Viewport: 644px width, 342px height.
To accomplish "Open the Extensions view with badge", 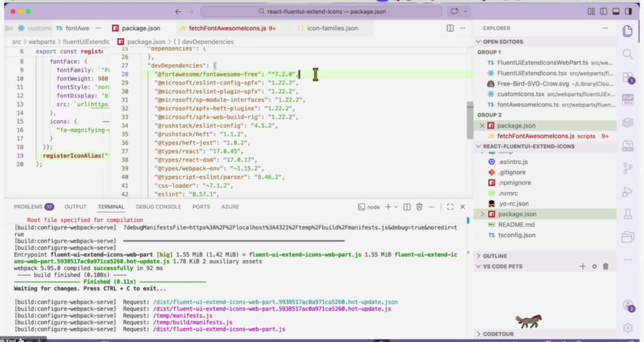I will click(627, 79).
